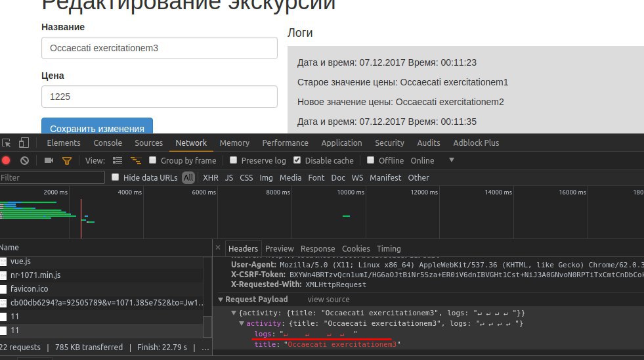This screenshot has width=644, height=360.
Task: Toggle the capture screenshots camera icon
Action: tap(49, 160)
